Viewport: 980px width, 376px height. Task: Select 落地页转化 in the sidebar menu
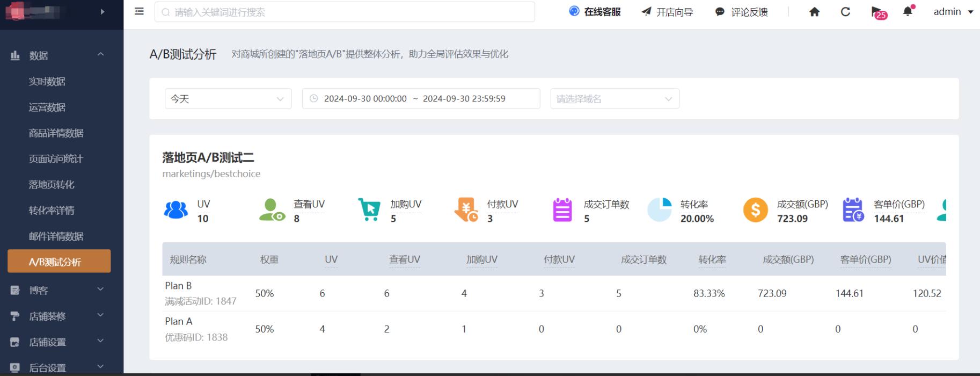(x=52, y=185)
